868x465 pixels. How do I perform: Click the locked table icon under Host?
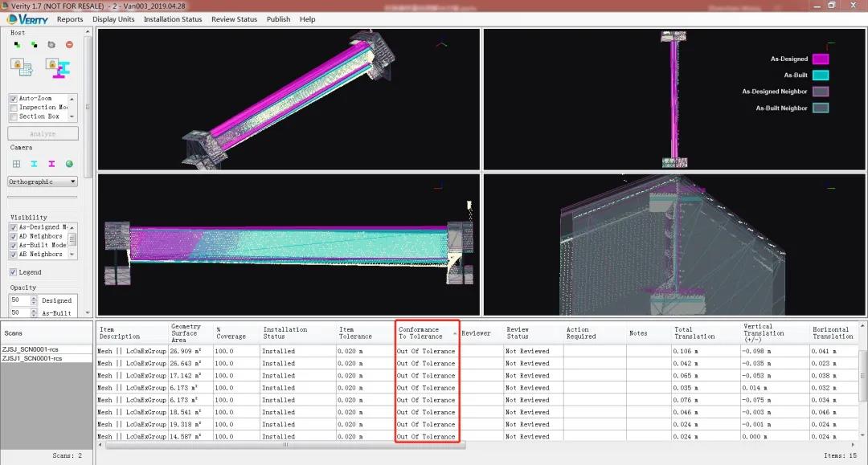pos(21,67)
